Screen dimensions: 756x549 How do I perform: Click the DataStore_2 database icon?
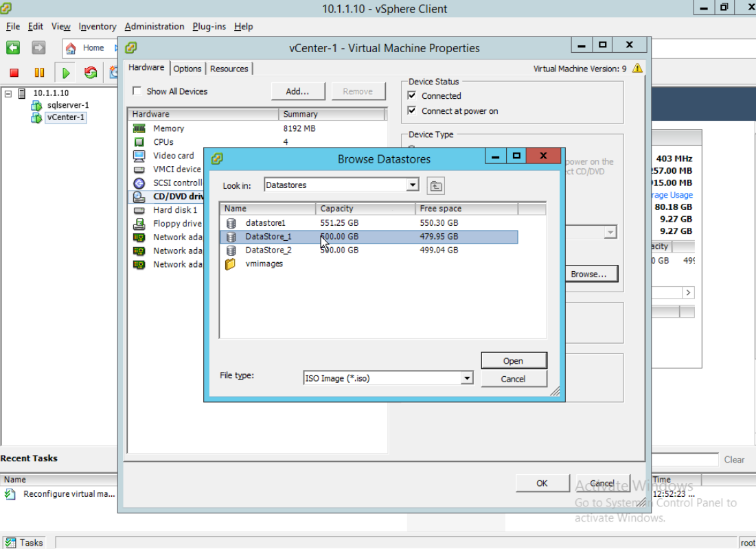(231, 250)
